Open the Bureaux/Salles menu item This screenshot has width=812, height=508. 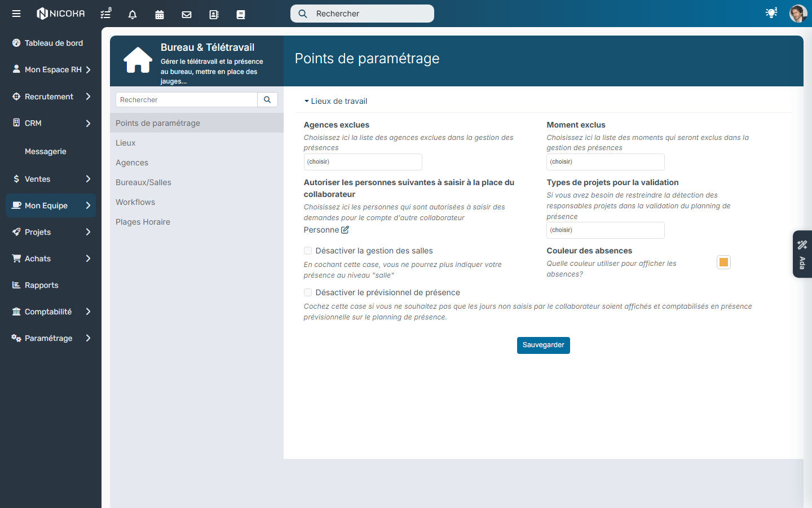tap(197, 182)
